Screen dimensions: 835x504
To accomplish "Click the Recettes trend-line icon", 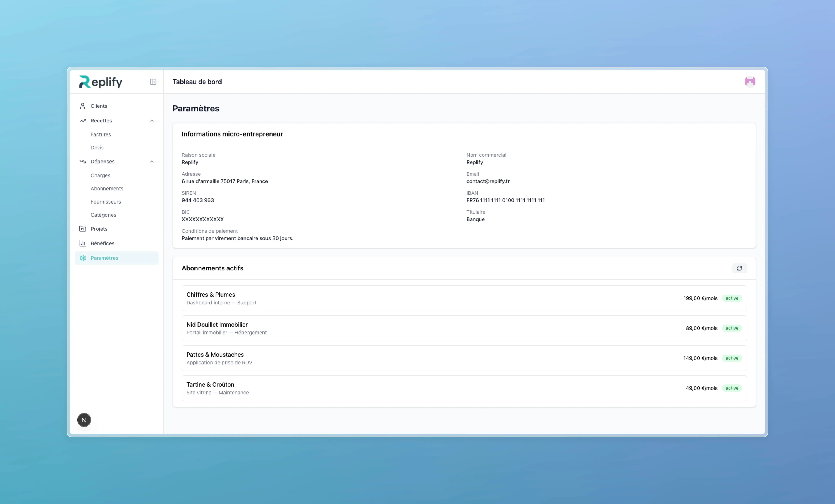I will (82, 121).
